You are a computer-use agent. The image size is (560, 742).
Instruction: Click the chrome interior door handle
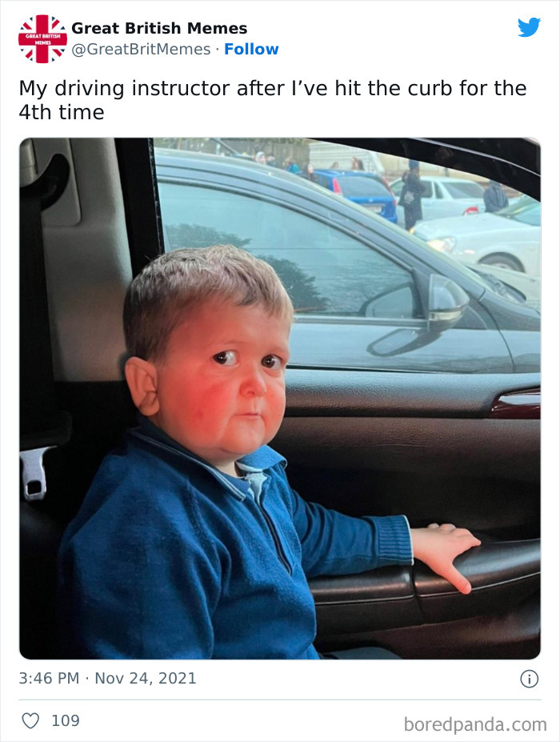516,403
